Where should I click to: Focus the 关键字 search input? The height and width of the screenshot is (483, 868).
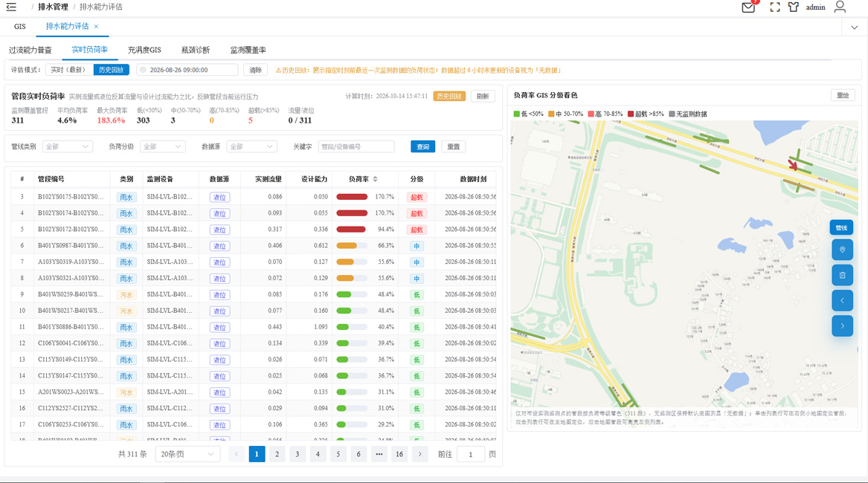tap(356, 146)
